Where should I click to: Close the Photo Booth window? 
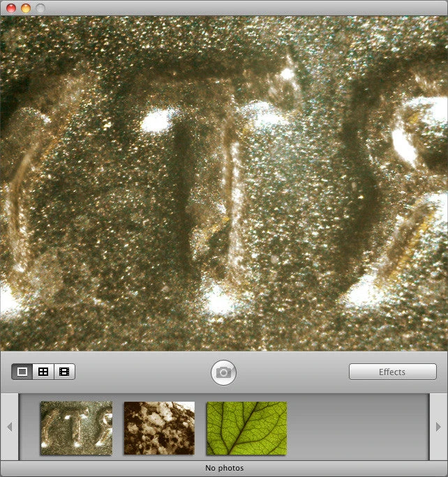pyautogui.click(x=11, y=8)
